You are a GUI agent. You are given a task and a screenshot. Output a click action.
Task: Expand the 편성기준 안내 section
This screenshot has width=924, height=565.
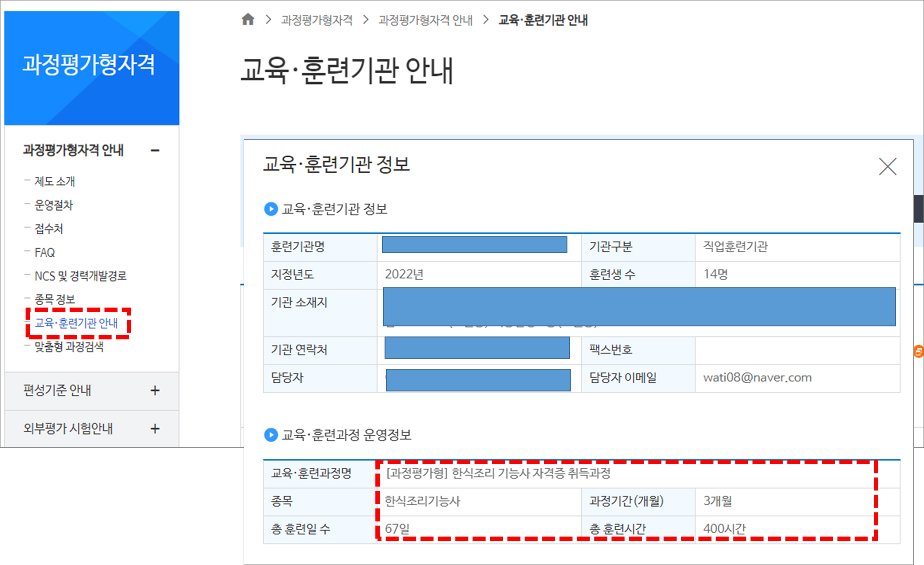tap(155, 391)
